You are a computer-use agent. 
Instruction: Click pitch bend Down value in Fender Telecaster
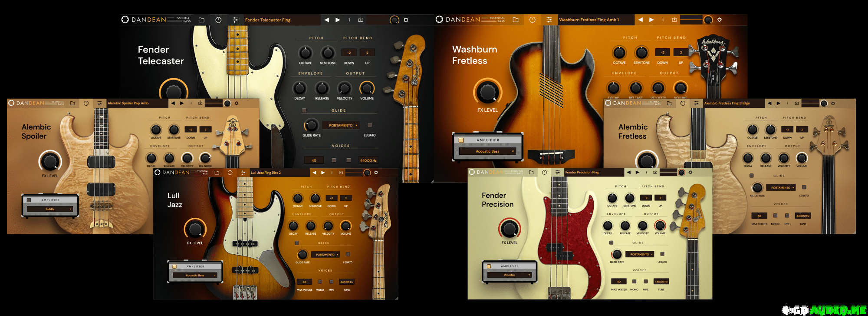pyautogui.click(x=349, y=53)
